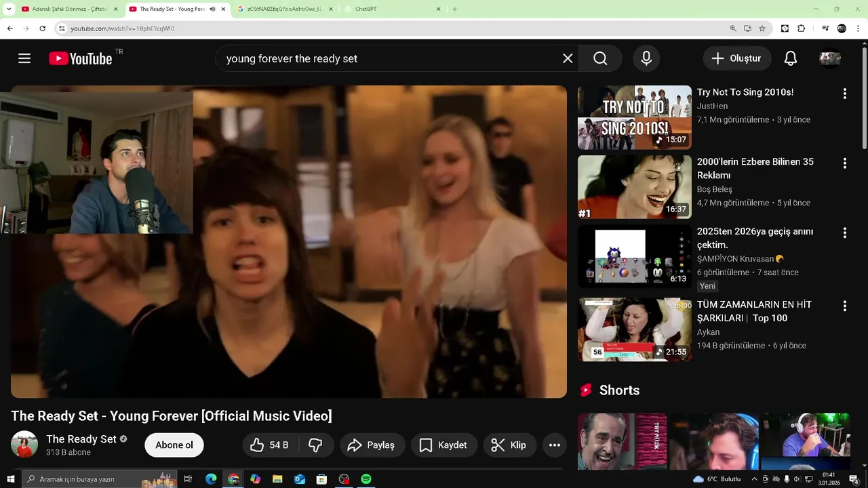This screenshot has width=868, height=488.
Task: Open Microsoft Edge from the taskbar
Action: pyautogui.click(x=211, y=479)
